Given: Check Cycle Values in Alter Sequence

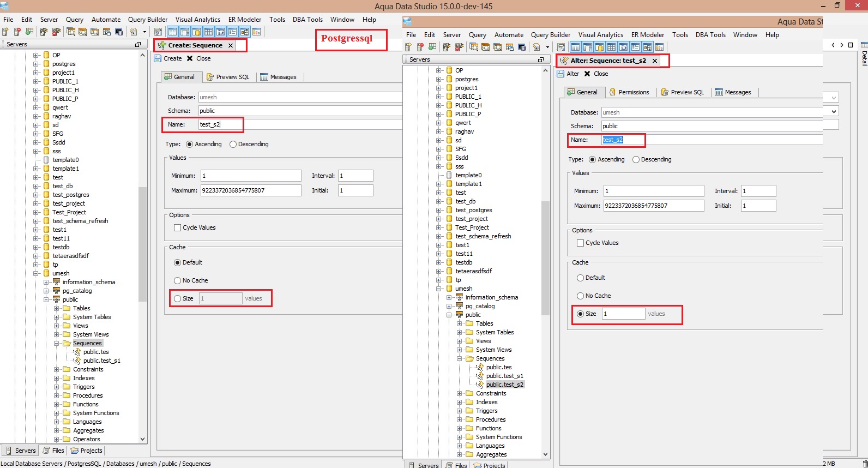Looking at the screenshot, I should [x=580, y=243].
